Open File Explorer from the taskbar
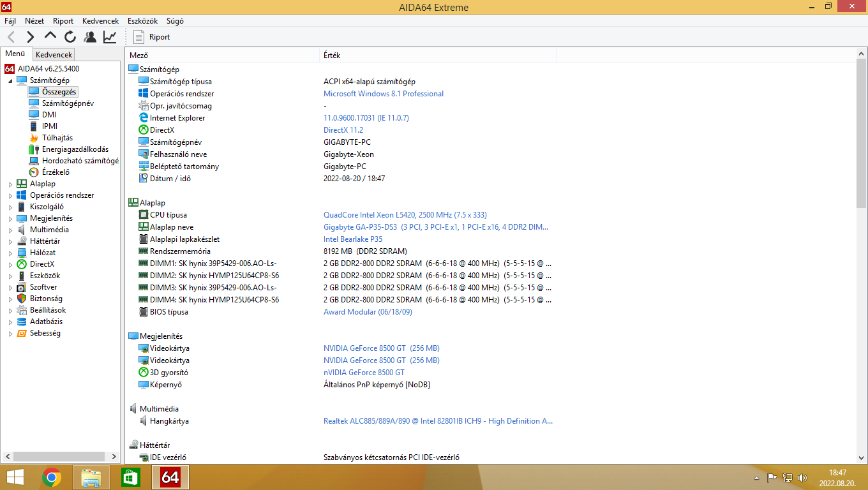 (91, 477)
